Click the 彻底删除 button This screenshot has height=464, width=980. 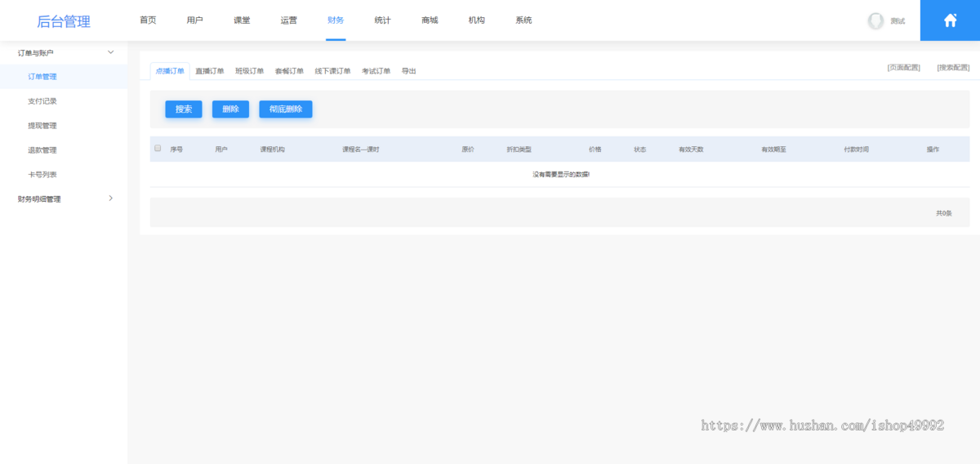286,109
